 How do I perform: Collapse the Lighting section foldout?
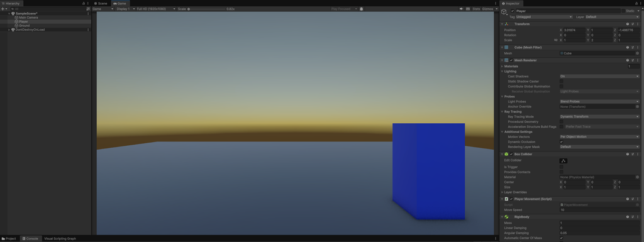coord(502,72)
